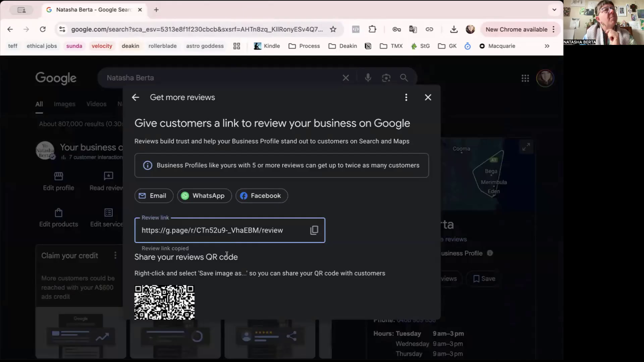Image resolution: width=644 pixels, height=362 pixels.
Task: Share review link via Facebook
Action: click(x=262, y=196)
